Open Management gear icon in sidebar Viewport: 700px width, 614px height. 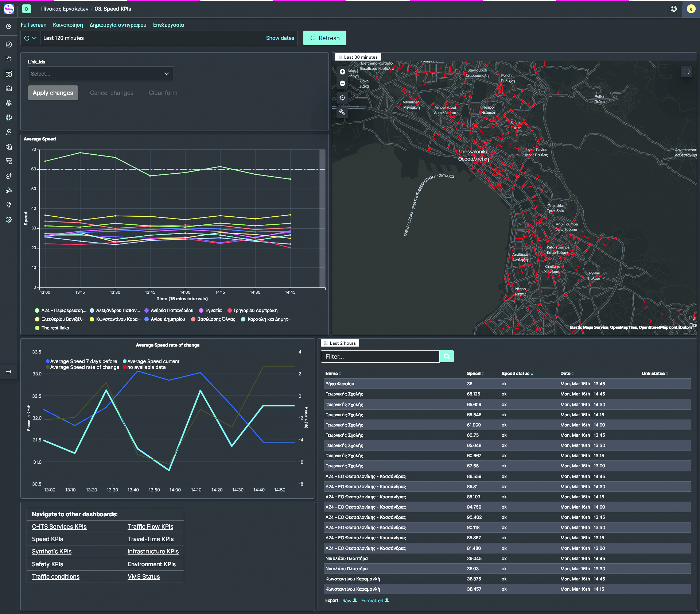9,220
